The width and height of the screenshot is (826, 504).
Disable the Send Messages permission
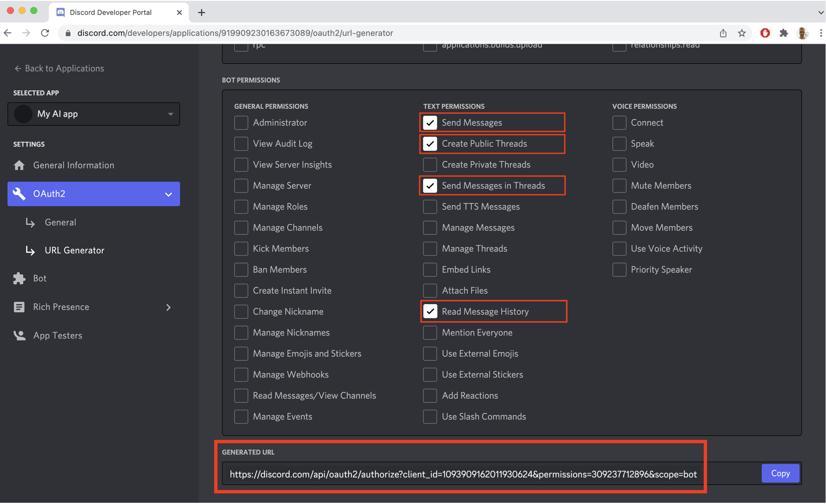(430, 122)
